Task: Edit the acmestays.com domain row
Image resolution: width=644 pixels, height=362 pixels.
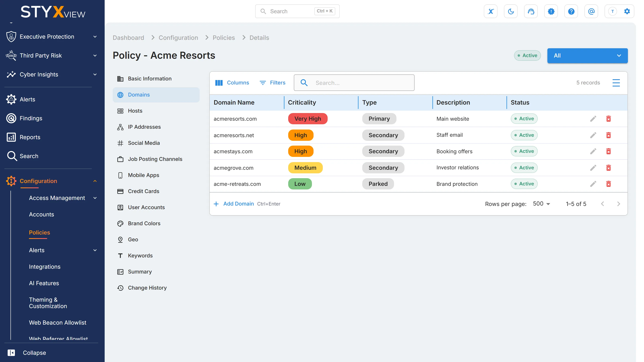Action: pyautogui.click(x=593, y=151)
